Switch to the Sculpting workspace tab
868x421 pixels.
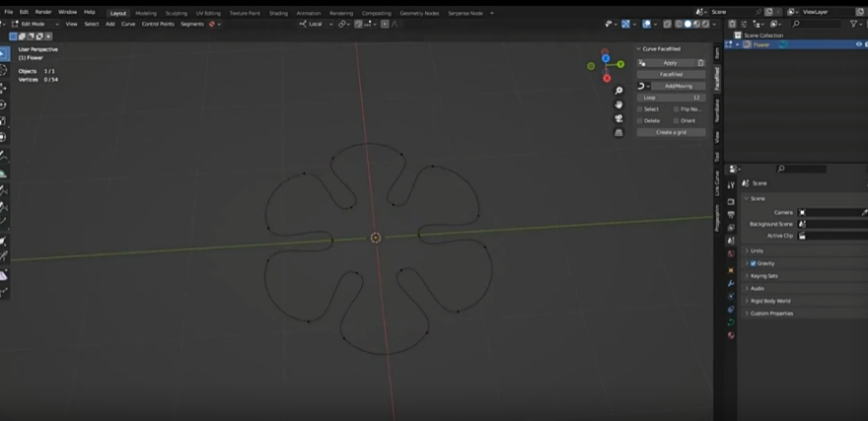tap(176, 13)
